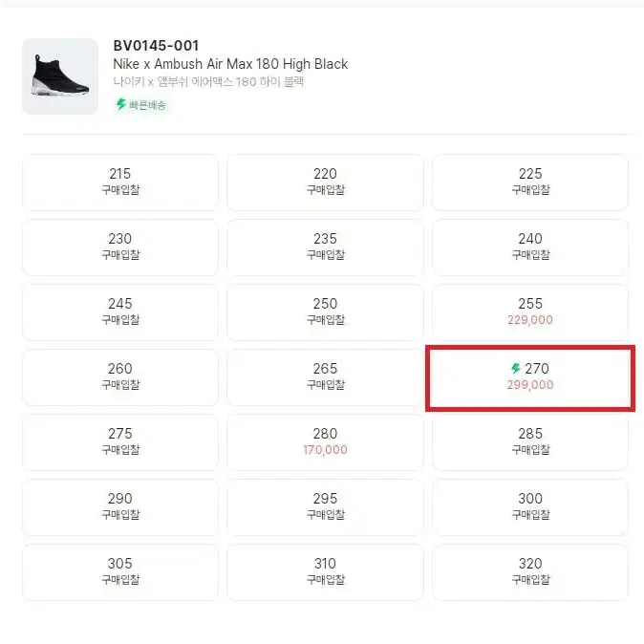
Task: Click the Nike x Ambush Air Max title
Action: [230, 64]
